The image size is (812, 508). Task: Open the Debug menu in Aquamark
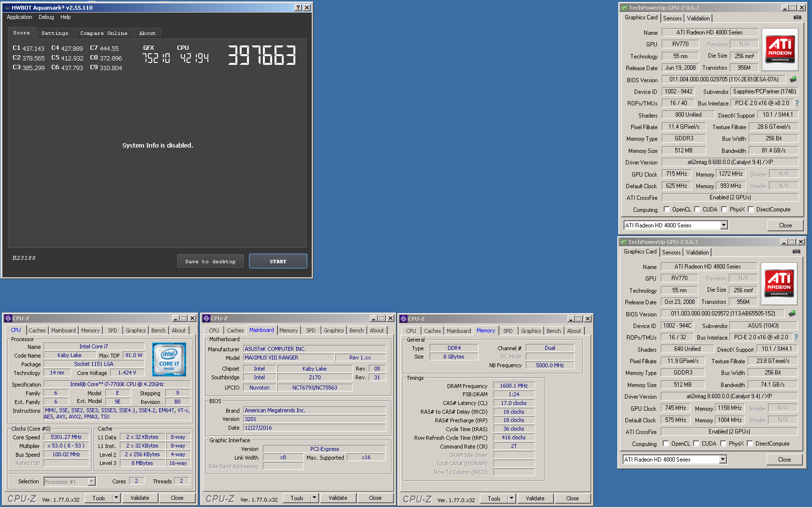pos(46,17)
